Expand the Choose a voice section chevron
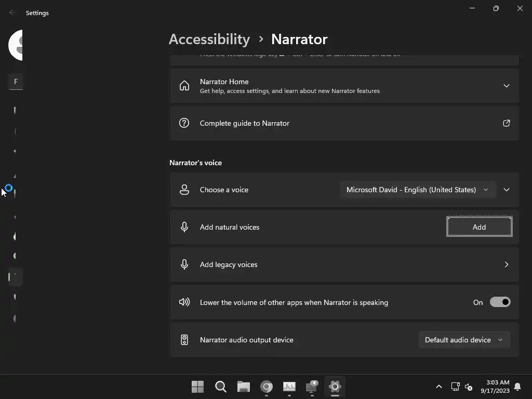The image size is (532, 399). [x=506, y=190]
